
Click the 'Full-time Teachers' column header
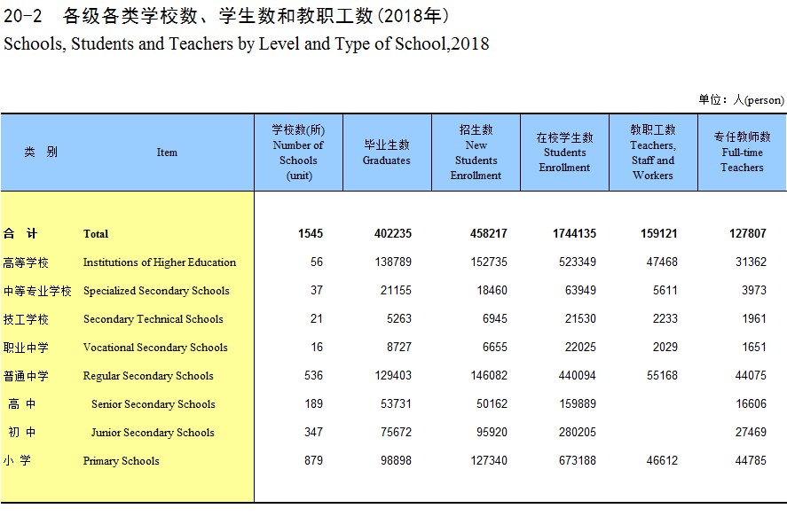742,153
